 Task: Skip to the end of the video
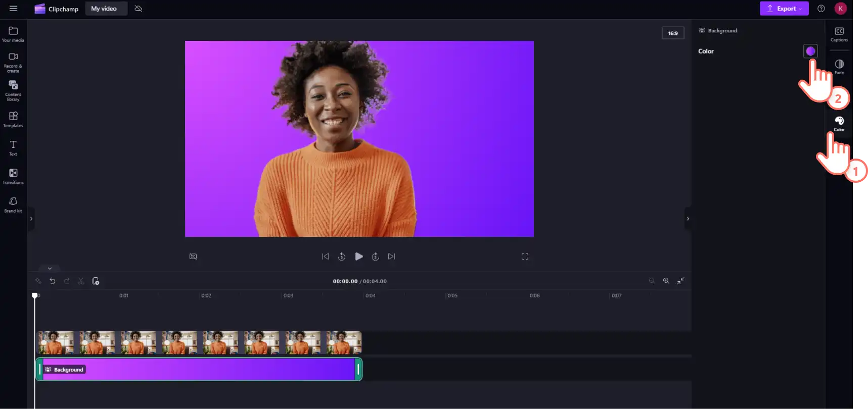[x=391, y=257]
